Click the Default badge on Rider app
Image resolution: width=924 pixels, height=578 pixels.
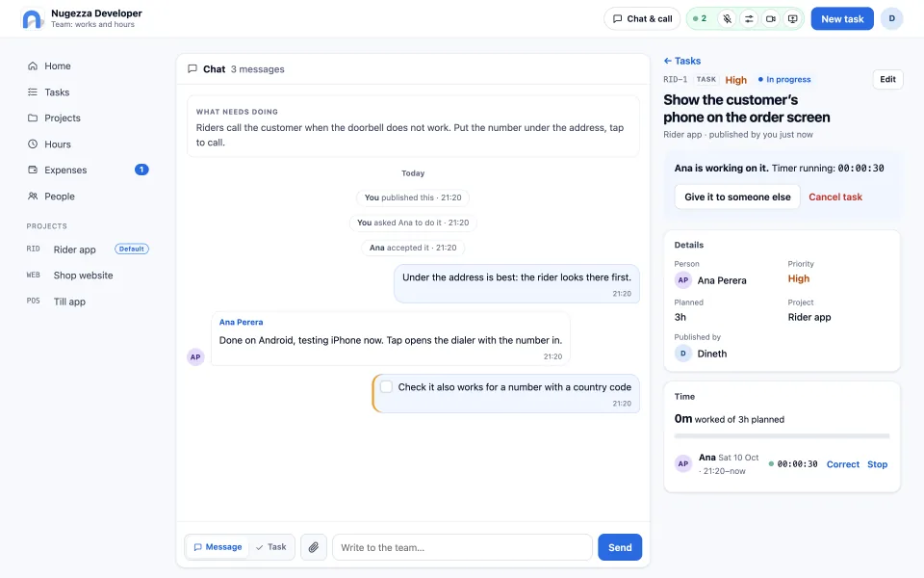132,249
